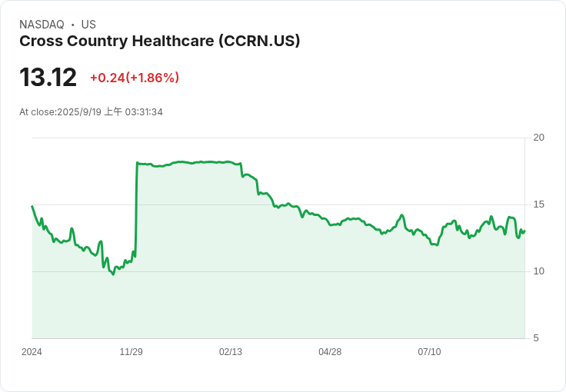This screenshot has height=392, width=566.
Task: Click the Cross Country Healthcare (CCRN.US) title
Action: (x=159, y=41)
